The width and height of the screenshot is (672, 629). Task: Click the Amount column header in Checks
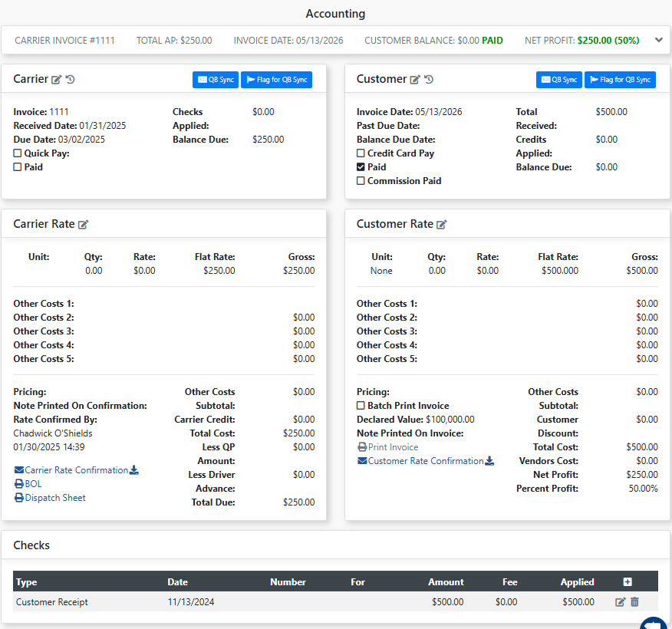point(446,582)
